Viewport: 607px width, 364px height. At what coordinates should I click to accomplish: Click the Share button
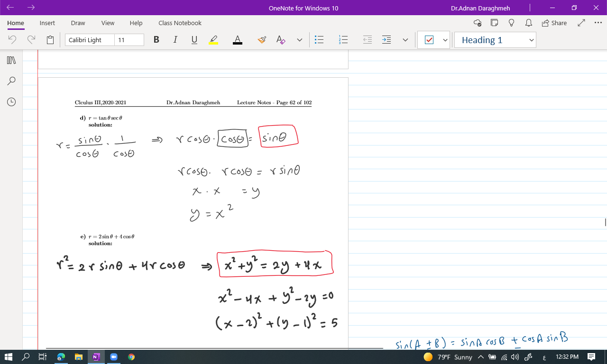[x=554, y=23]
